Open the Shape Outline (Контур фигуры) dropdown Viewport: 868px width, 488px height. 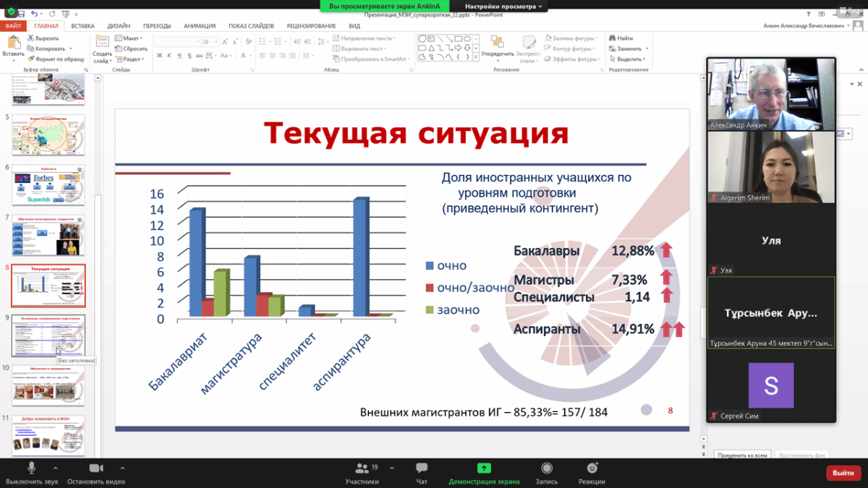point(570,48)
